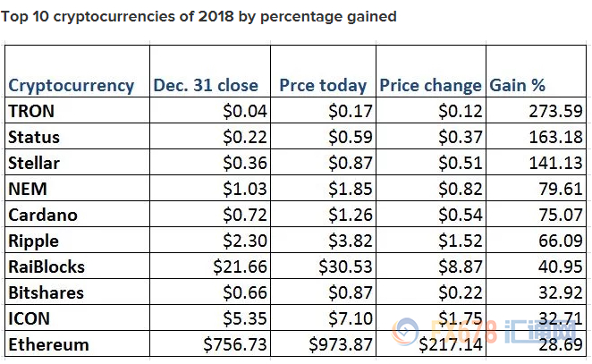Select the Bitshares row label
Screen dimensions: 592x364
tap(46, 293)
